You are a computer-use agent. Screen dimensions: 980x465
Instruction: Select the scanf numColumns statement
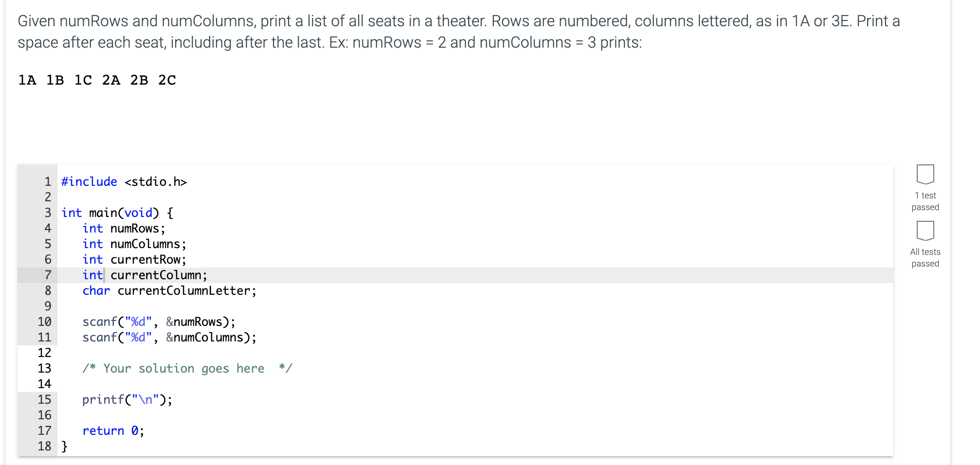169,337
